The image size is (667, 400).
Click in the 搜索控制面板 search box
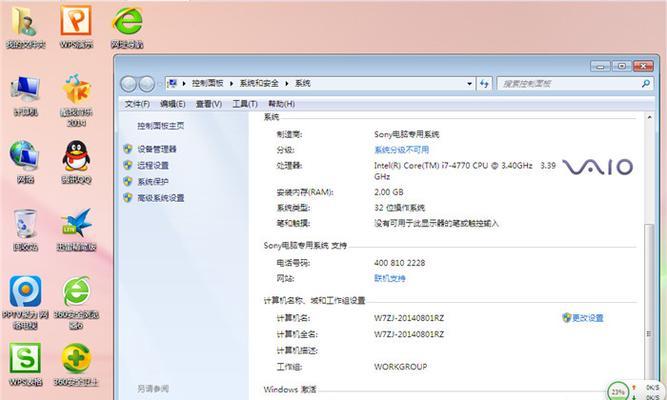(563, 84)
